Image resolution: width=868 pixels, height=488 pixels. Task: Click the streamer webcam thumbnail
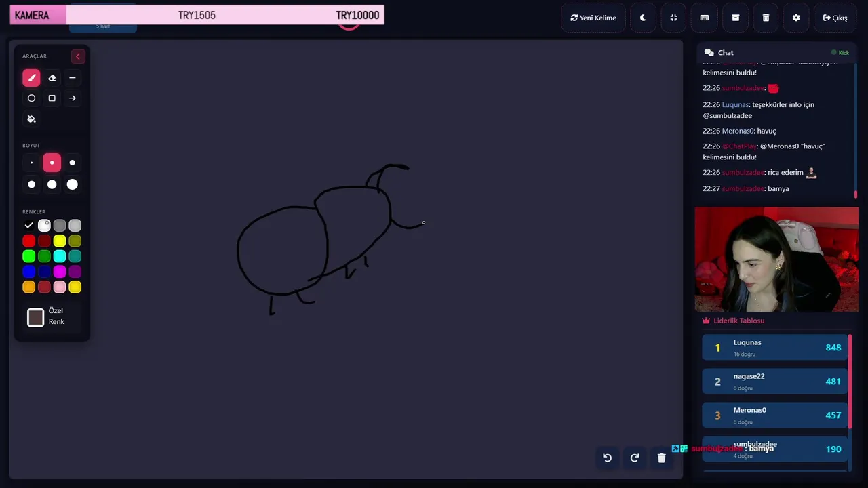776,260
